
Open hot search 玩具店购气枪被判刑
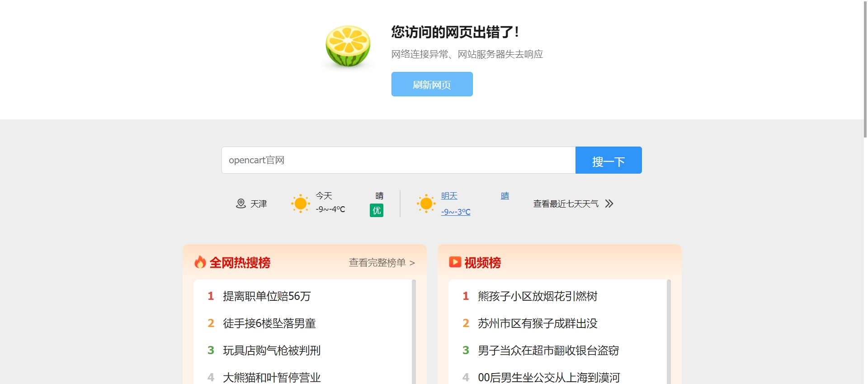[x=272, y=351]
